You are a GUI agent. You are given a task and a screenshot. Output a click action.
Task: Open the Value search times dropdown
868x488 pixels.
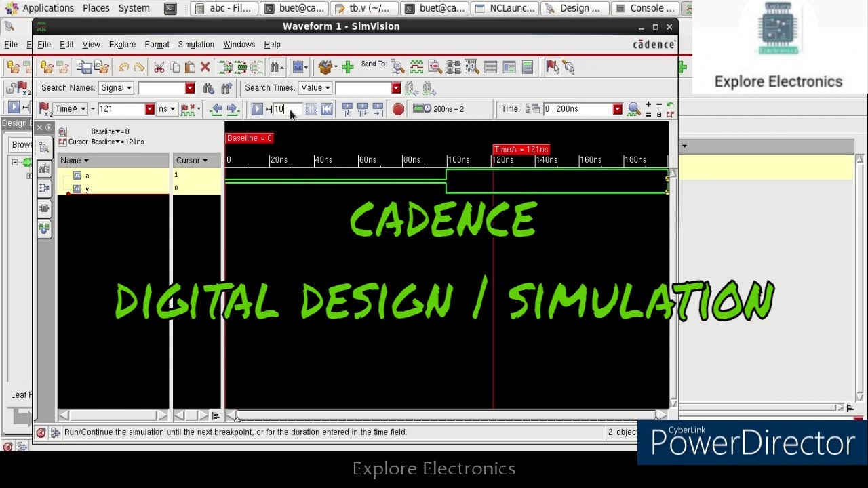point(315,88)
